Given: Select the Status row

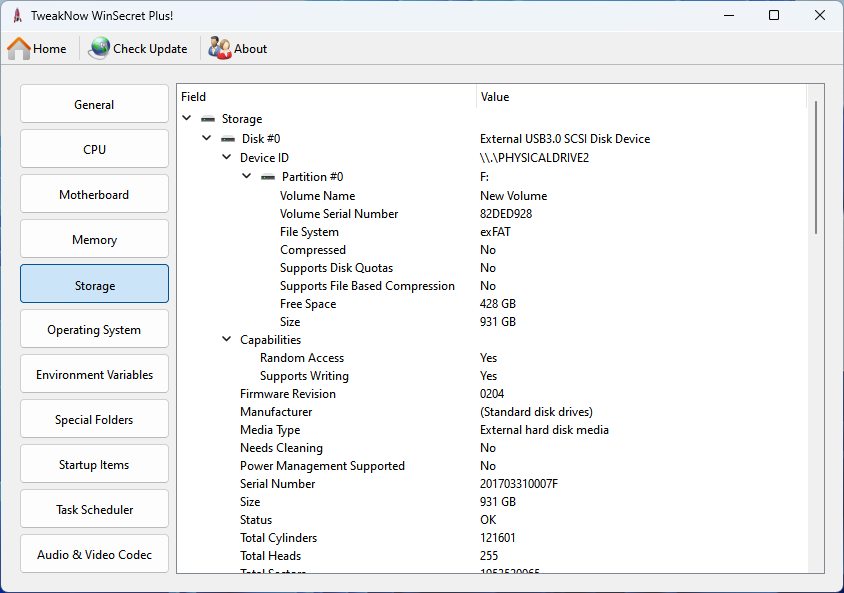Looking at the screenshot, I should [x=492, y=520].
